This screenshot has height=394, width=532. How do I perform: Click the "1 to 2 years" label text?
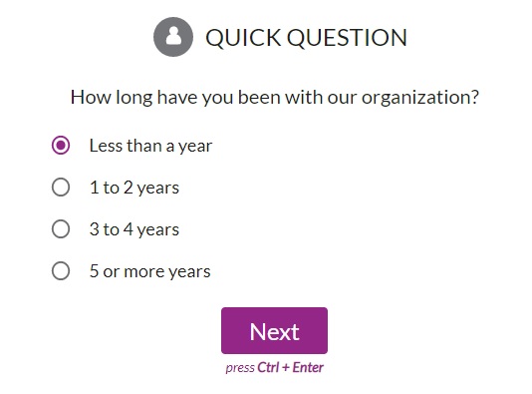coord(134,188)
